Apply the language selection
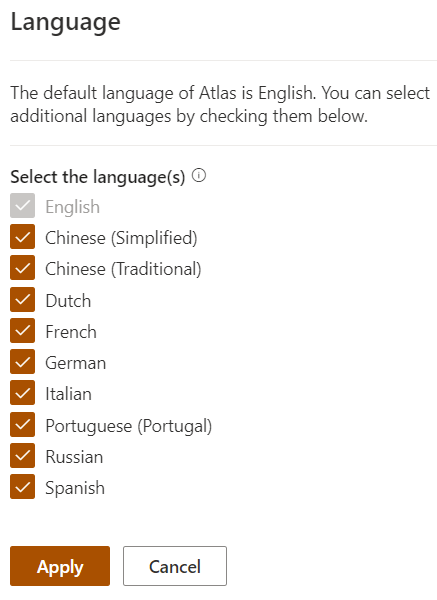This screenshot has width=437, height=600. point(60,566)
